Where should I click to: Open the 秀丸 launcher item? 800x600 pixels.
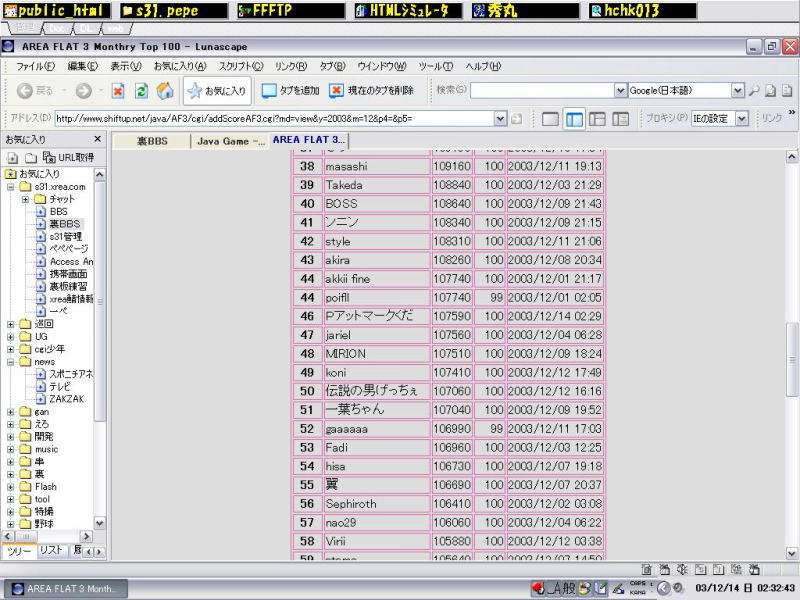(x=526, y=11)
